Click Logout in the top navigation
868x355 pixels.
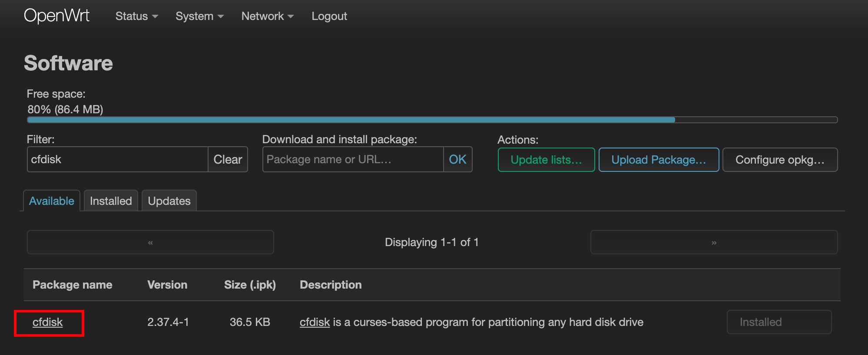tap(329, 16)
